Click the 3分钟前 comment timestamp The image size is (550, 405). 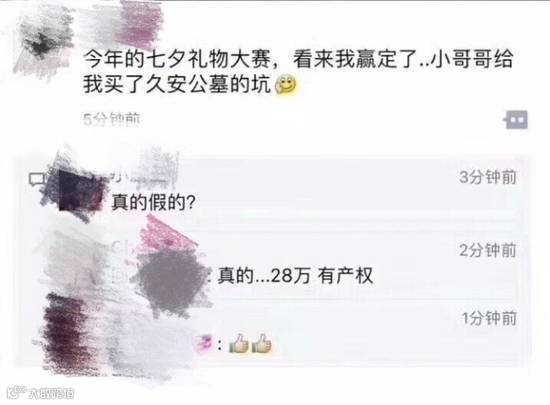point(488,177)
